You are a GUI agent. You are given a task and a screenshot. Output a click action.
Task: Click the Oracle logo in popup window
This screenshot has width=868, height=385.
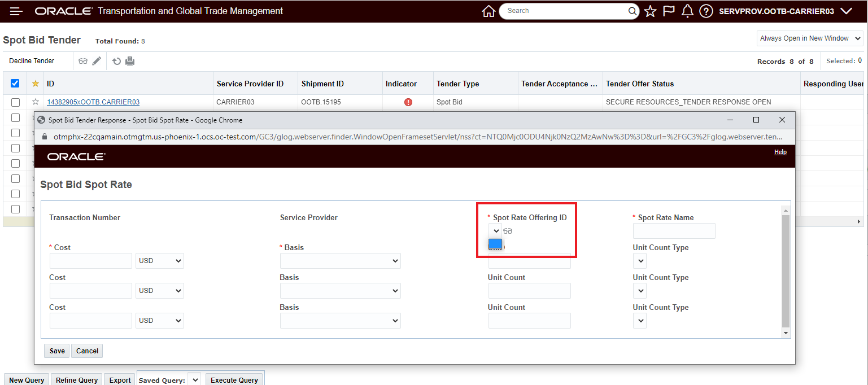click(x=76, y=156)
